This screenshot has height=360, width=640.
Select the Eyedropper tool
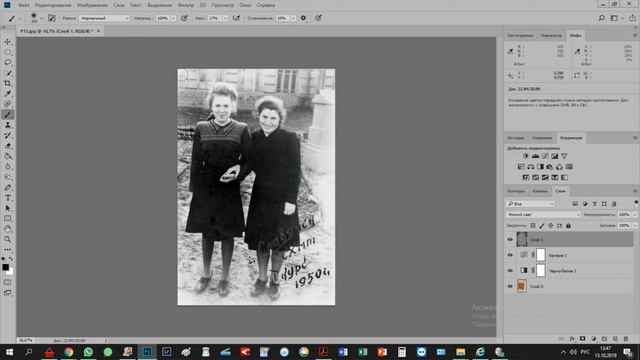pyautogui.click(x=8, y=93)
